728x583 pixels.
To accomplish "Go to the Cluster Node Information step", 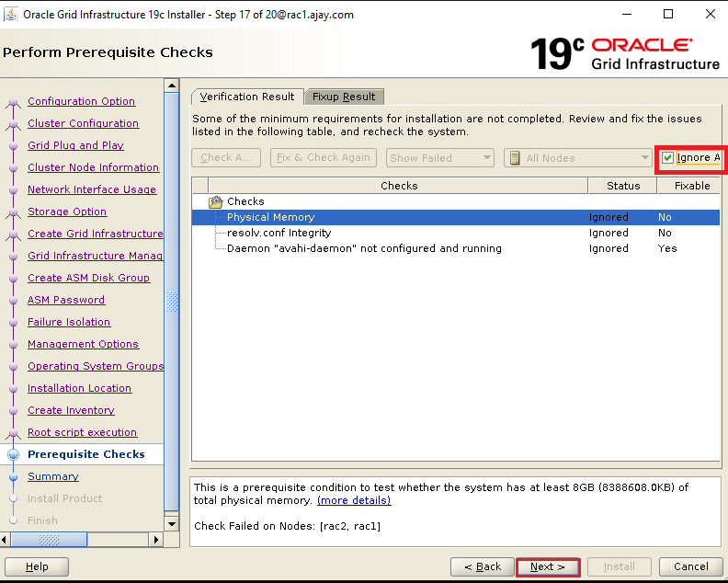I will 94,167.
